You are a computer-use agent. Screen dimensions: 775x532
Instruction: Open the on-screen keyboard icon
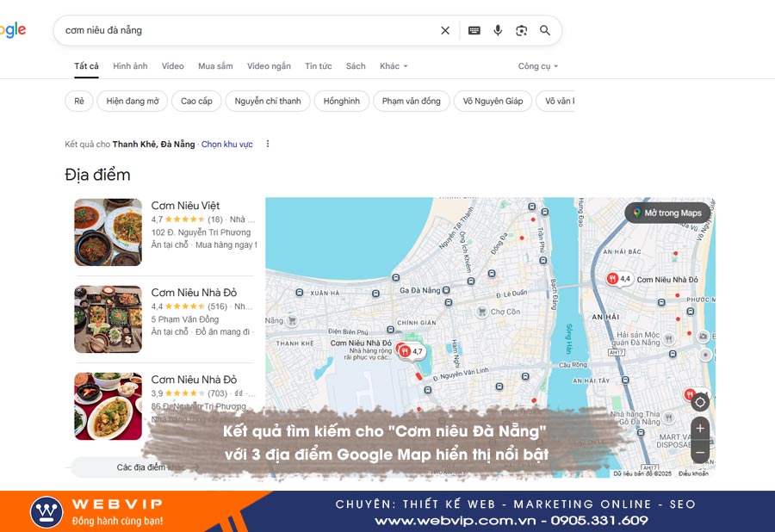coord(474,31)
